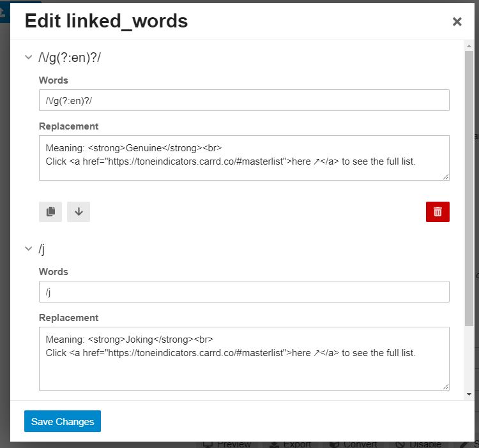Click the Preview button behind the dialog
This screenshot has width=479, height=448.
point(227,444)
